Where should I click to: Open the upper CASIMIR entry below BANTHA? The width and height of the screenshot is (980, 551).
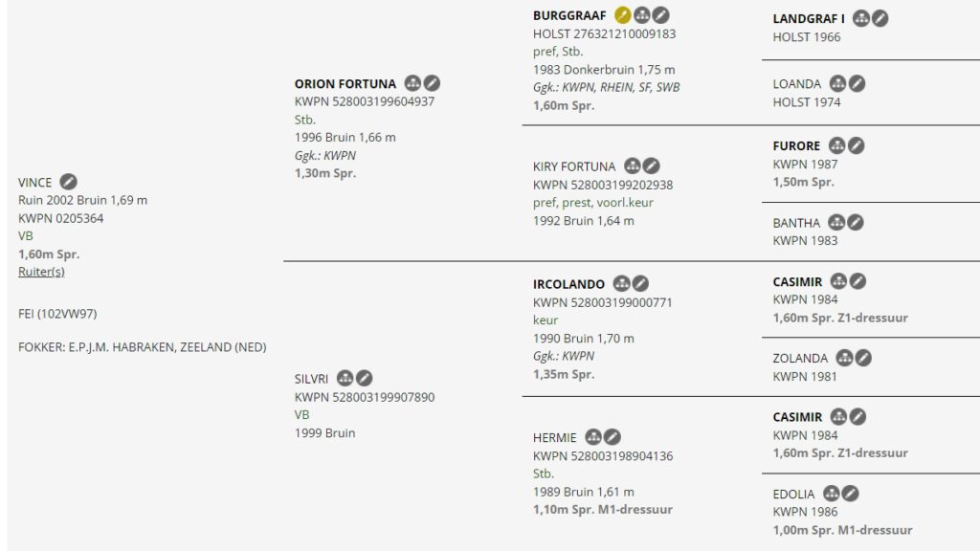[x=797, y=282]
